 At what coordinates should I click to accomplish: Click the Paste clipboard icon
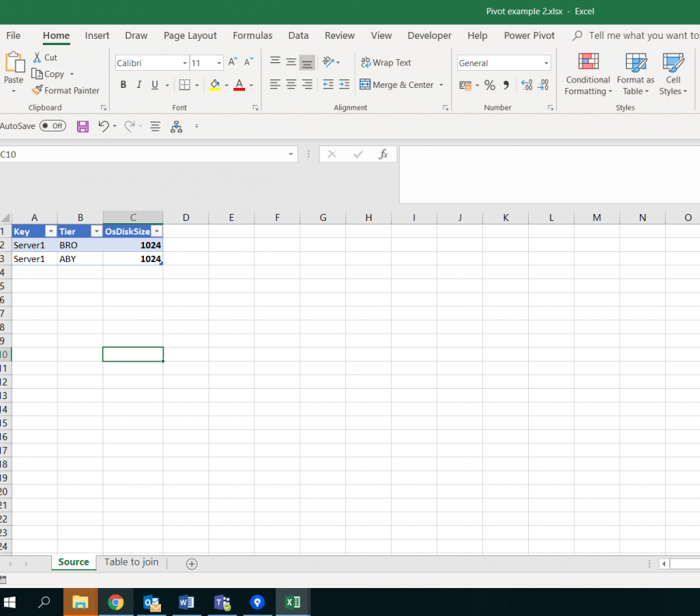click(14, 62)
